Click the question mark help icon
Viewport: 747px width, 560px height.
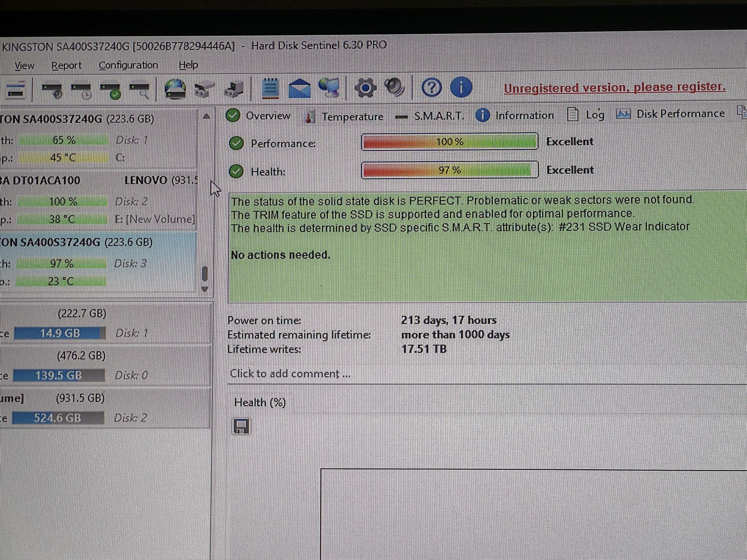pyautogui.click(x=432, y=87)
